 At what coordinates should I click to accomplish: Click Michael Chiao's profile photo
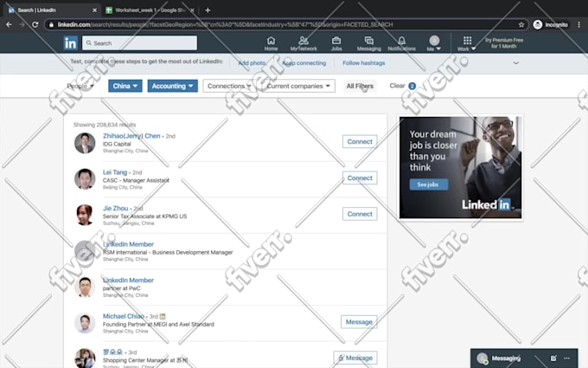[x=85, y=323]
